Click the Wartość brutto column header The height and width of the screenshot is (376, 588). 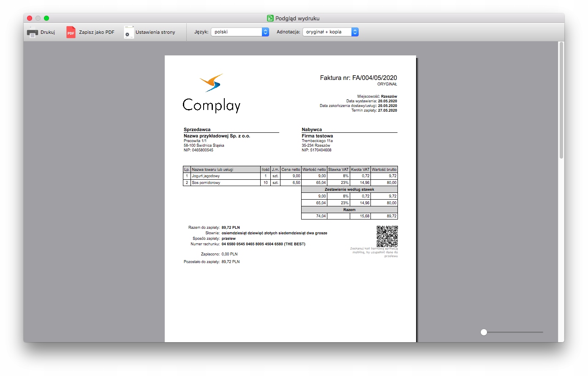(384, 170)
